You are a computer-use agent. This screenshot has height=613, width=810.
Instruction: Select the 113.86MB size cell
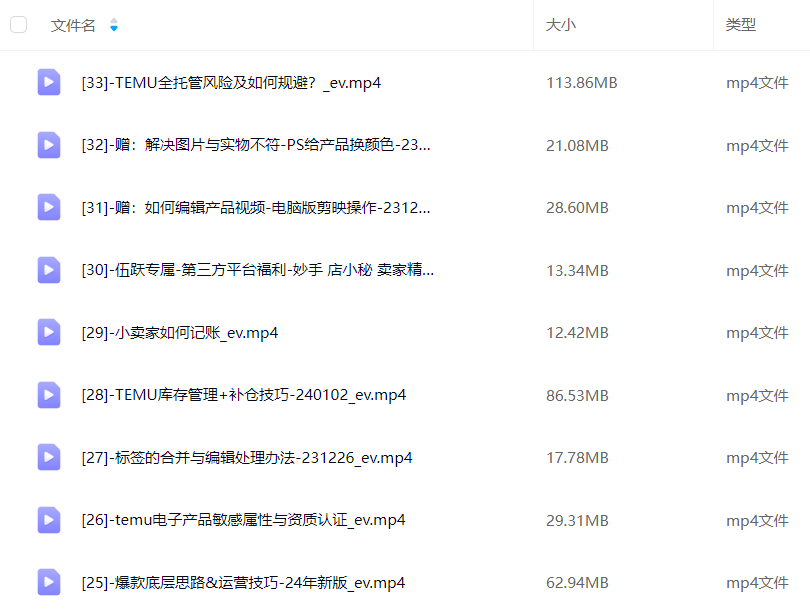(x=582, y=83)
